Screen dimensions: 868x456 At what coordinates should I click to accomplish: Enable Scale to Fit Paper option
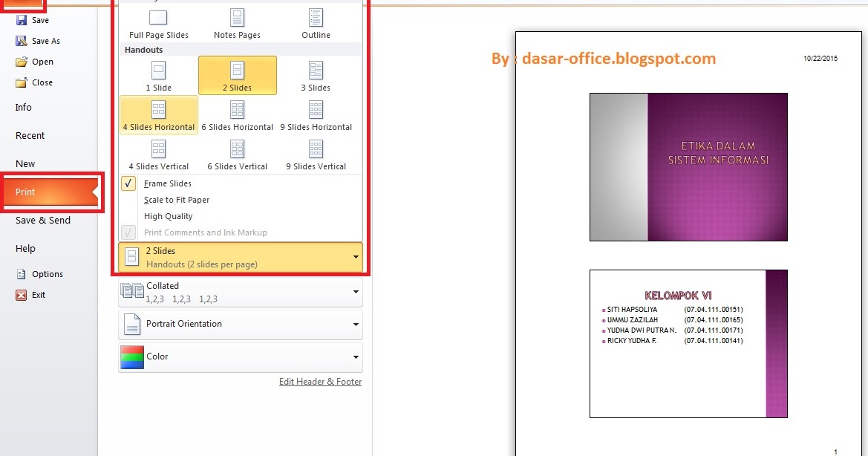[177, 200]
